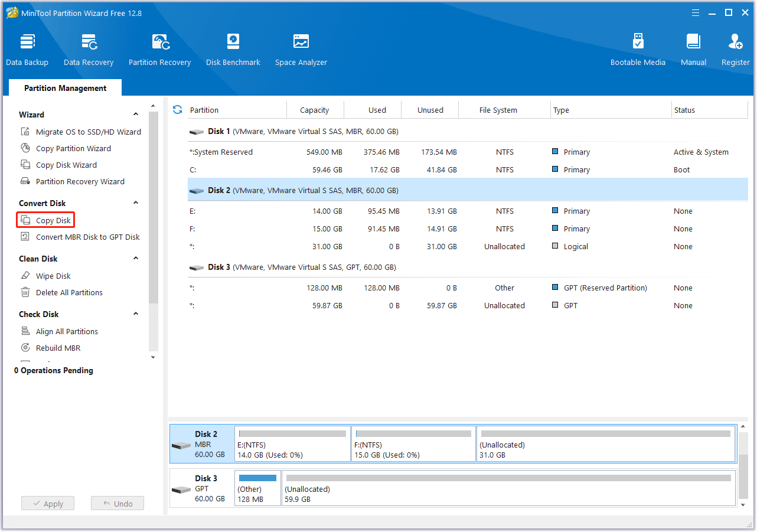Image resolution: width=757 pixels, height=532 pixels.
Task: Choose Convert MBR Disk to GPT Disk
Action: tap(87, 237)
